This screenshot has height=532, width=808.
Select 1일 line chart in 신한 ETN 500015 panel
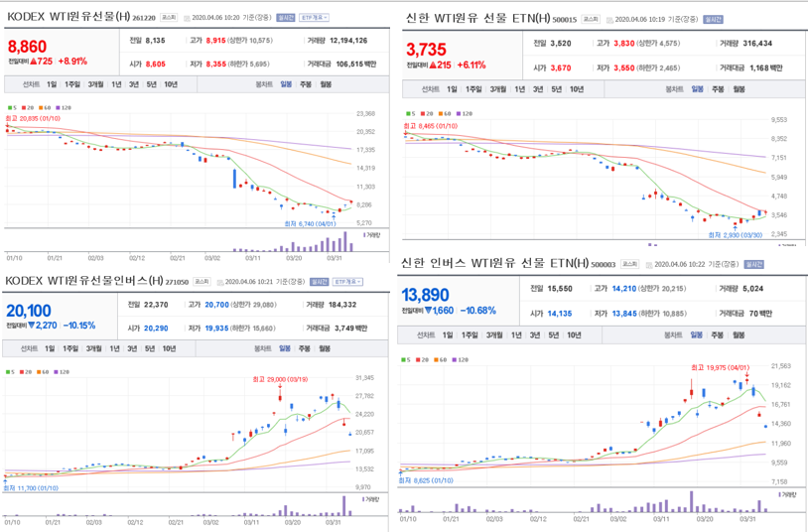[x=452, y=89]
